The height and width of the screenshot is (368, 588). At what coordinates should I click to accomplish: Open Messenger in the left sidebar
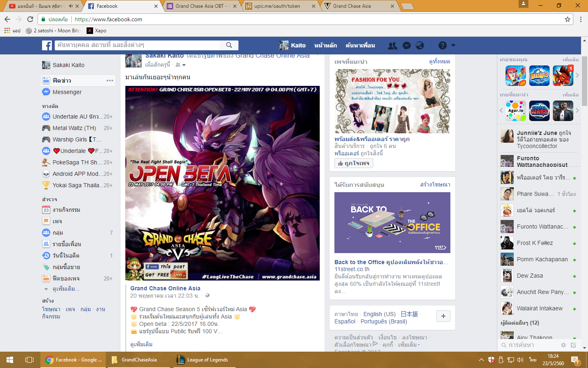[x=62, y=92]
